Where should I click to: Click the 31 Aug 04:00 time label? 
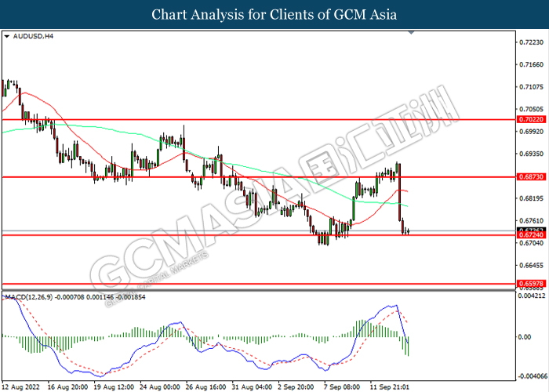[x=252, y=387]
